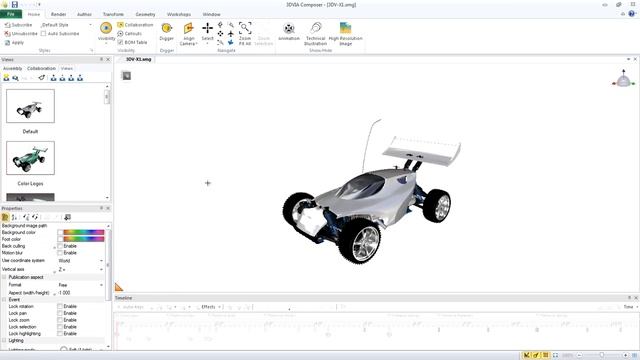Click the Subscribe style icon
The image size is (640, 360).
click(x=7, y=25)
